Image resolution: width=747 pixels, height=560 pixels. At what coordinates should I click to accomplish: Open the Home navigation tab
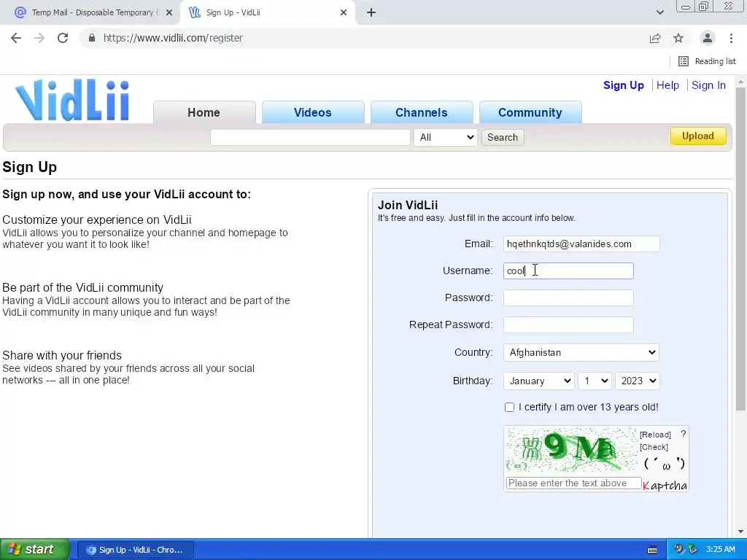[204, 112]
